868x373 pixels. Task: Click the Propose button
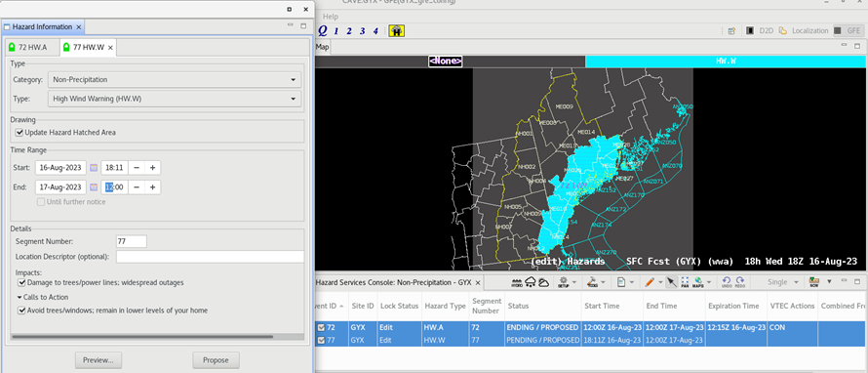tap(216, 360)
